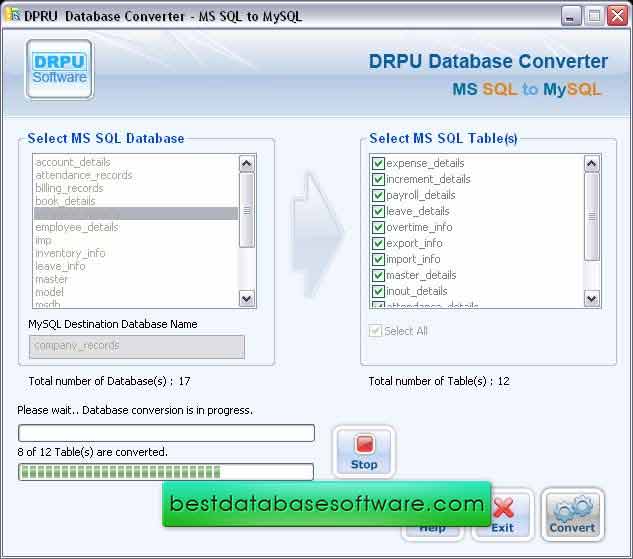Click the Stop conversion button

(x=364, y=452)
